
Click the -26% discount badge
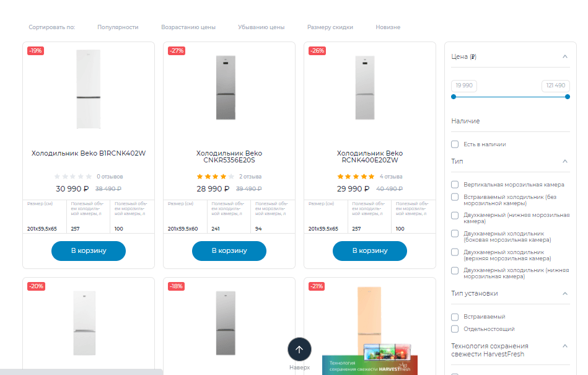pos(317,51)
